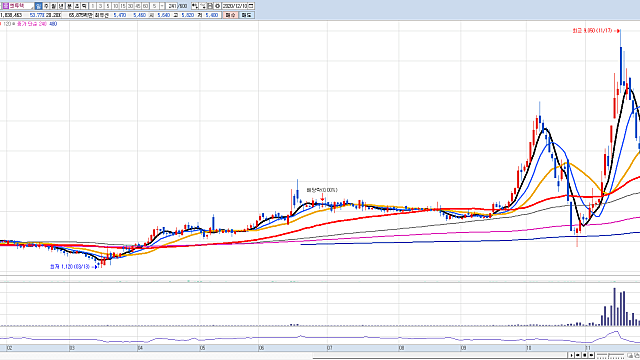Image resolution: width=640 pixels, height=360 pixels.
Task: Click the 08 month label on time axis
Action: [x=402, y=348]
